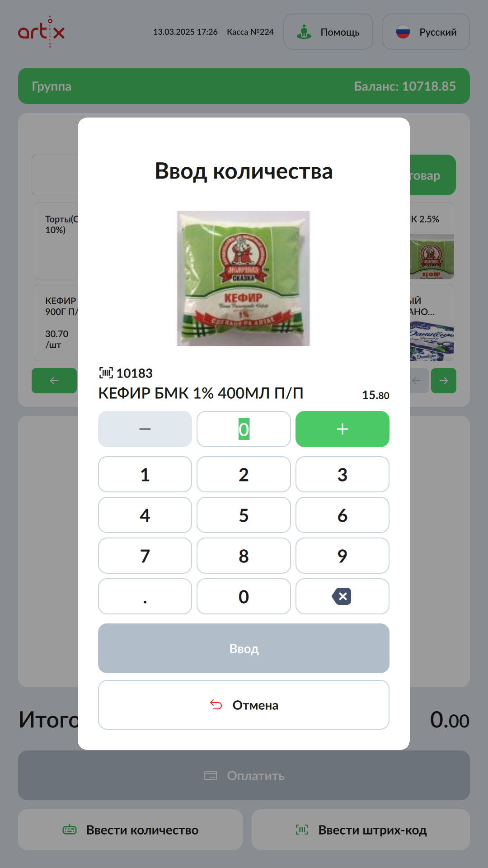
Task: Click the artix logo
Action: tap(41, 32)
